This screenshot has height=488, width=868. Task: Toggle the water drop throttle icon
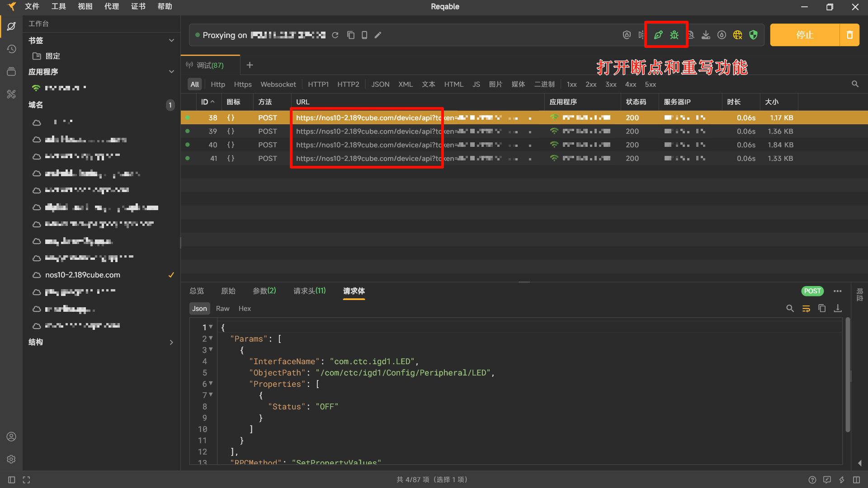(x=722, y=35)
